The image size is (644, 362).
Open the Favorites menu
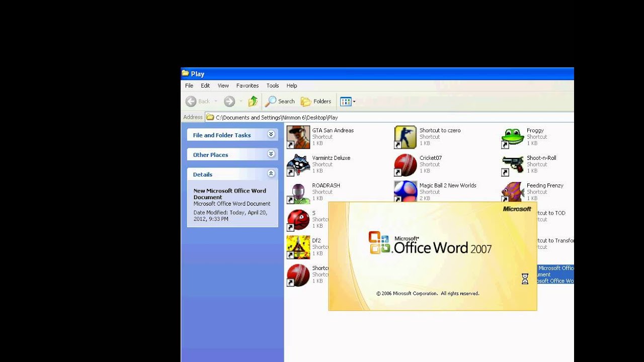(248, 86)
